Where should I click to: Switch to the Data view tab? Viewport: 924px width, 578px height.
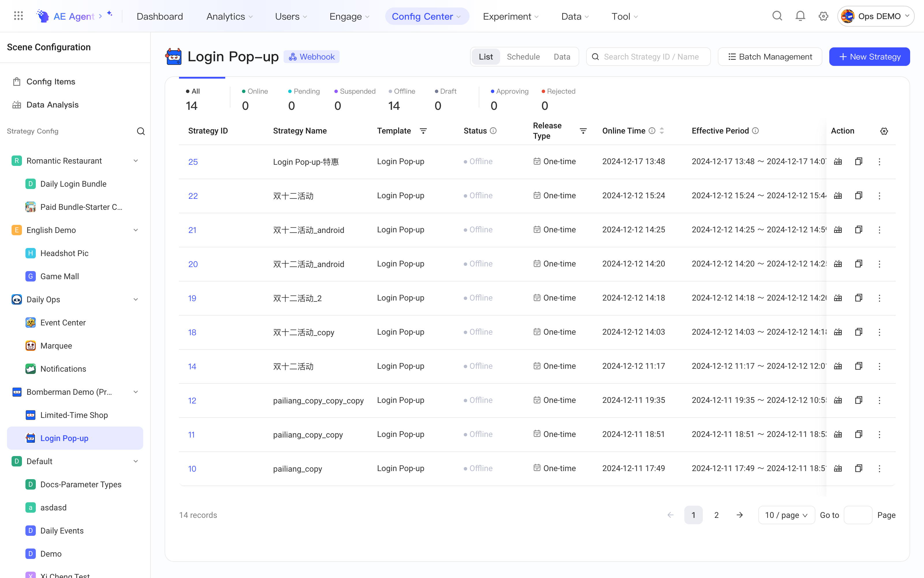click(x=562, y=57)
